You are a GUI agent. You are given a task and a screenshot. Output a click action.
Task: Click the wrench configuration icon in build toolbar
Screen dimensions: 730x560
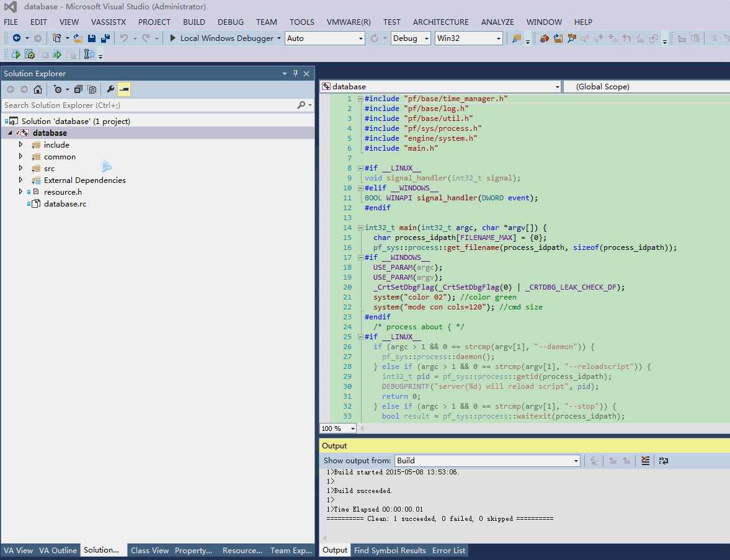pos(89,55)
